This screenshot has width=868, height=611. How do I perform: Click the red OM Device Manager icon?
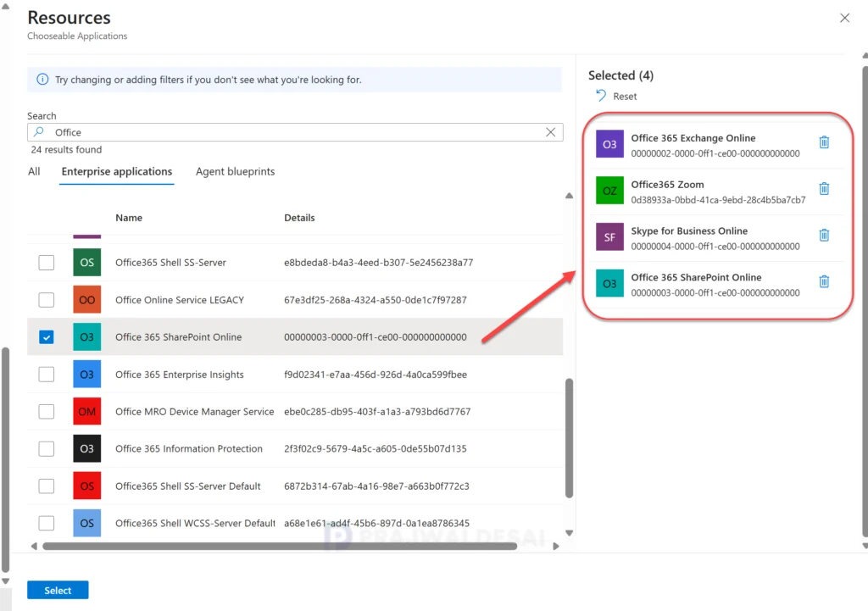(x=87, y=411)
